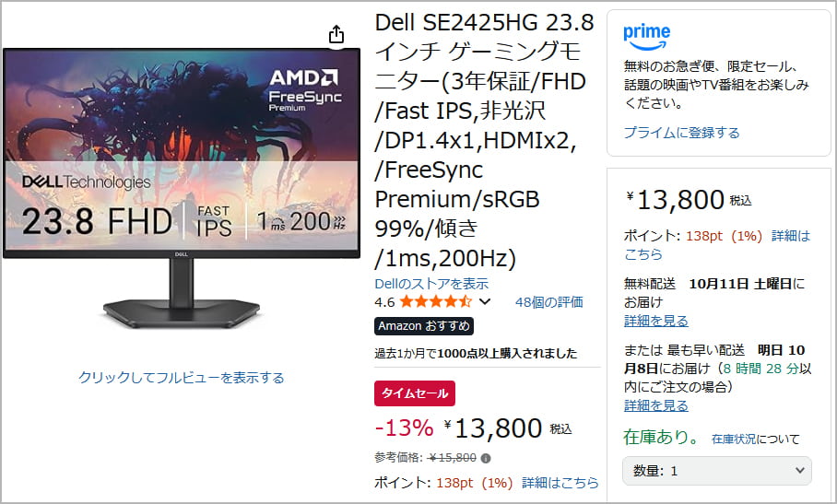The width and height of the screenshot is (837, 504).
Task: Click プライムに登録する link
Action: point(681,133)
